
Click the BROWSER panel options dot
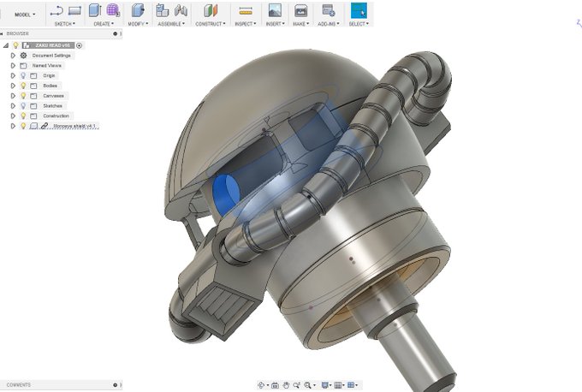coord(115,33)
